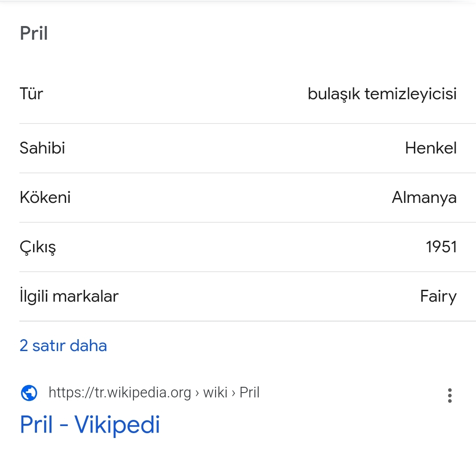Click the "Pril" breadcrumb at URL end
This screenshot has height=449, width=476.
pos(249,392)
